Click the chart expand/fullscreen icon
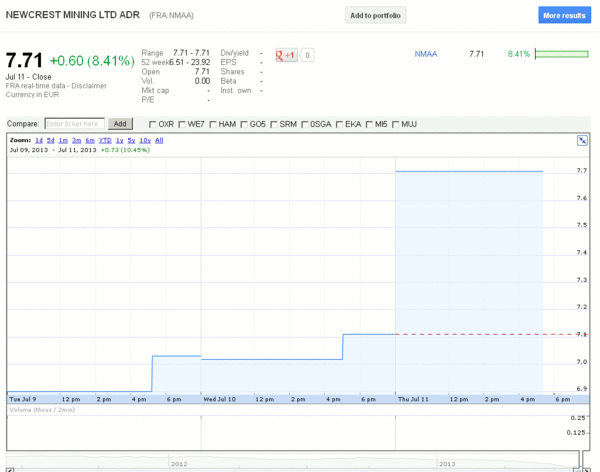This screenshot has width=600, height=472. (582, 140)
